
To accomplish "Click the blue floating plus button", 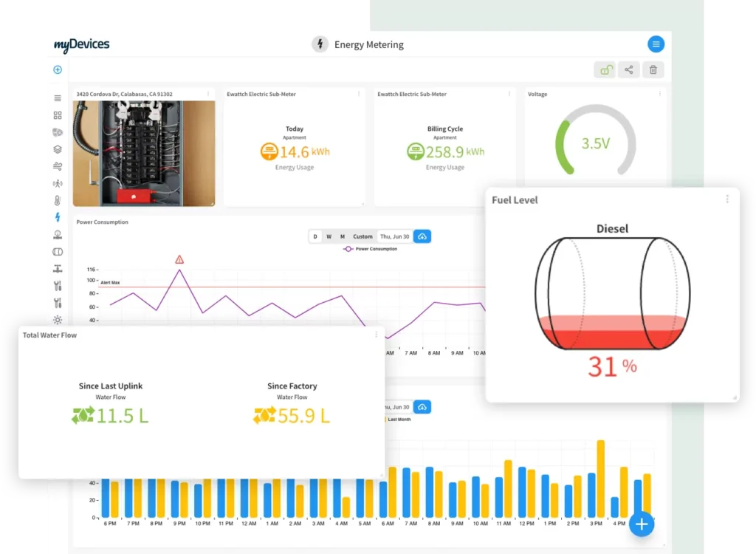I will [x=642, y=524].
